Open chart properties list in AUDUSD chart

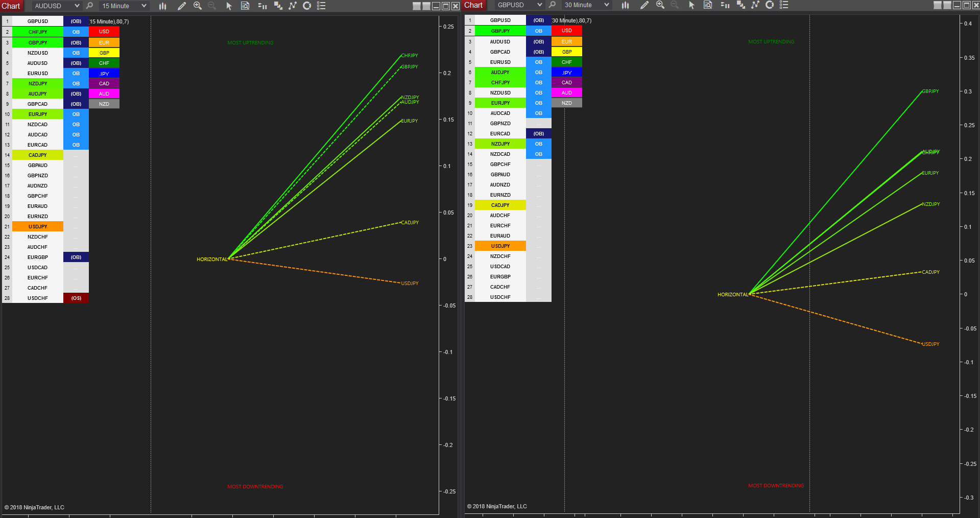point(321,6)
